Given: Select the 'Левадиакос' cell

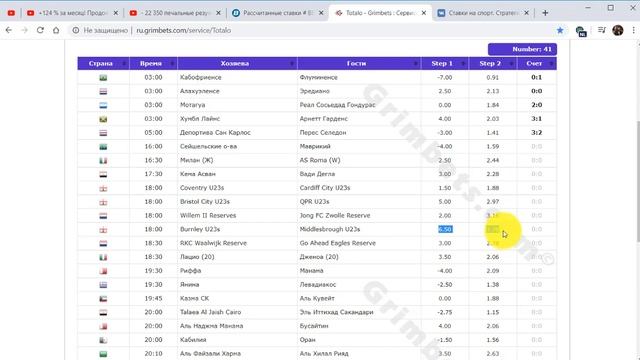Looking at the screenshot, I should [x=359, y=284].
